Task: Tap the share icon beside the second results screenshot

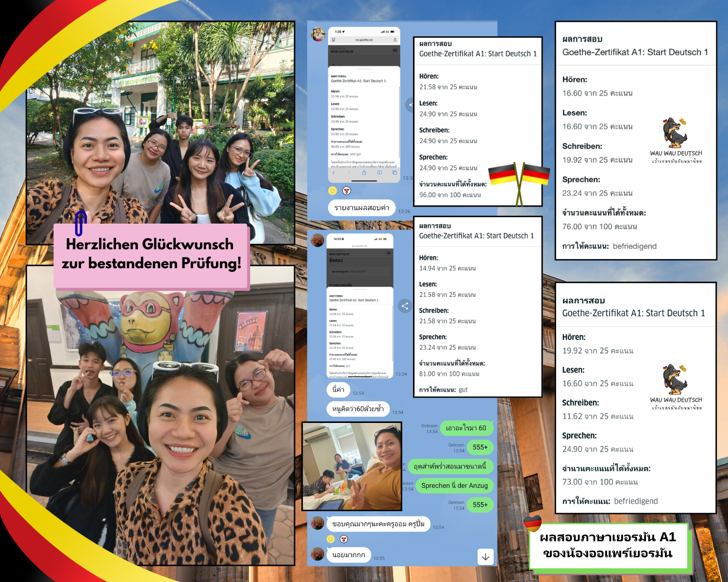Action: pos(405,306)
